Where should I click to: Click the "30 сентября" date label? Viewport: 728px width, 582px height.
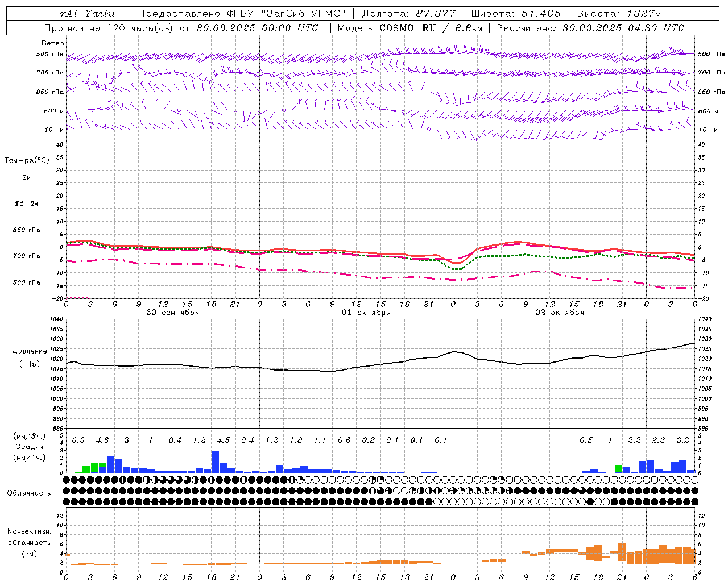point(172,313)
